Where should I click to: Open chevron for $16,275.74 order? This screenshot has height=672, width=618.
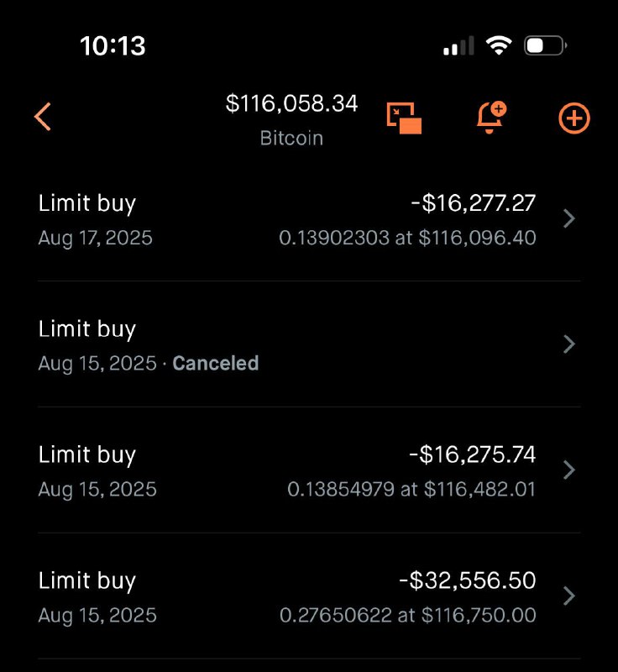click(x=569, y=470)
